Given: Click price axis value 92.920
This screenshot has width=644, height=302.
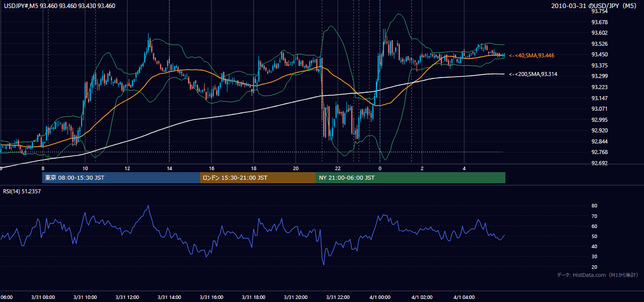Looking at the screenshot, I should tap(599, 130).
